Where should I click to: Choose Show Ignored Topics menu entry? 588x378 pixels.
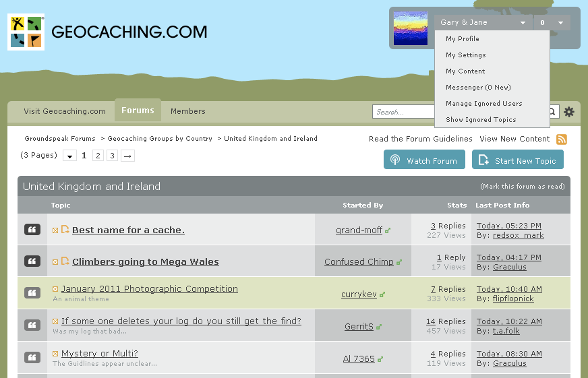pos(481,120)
